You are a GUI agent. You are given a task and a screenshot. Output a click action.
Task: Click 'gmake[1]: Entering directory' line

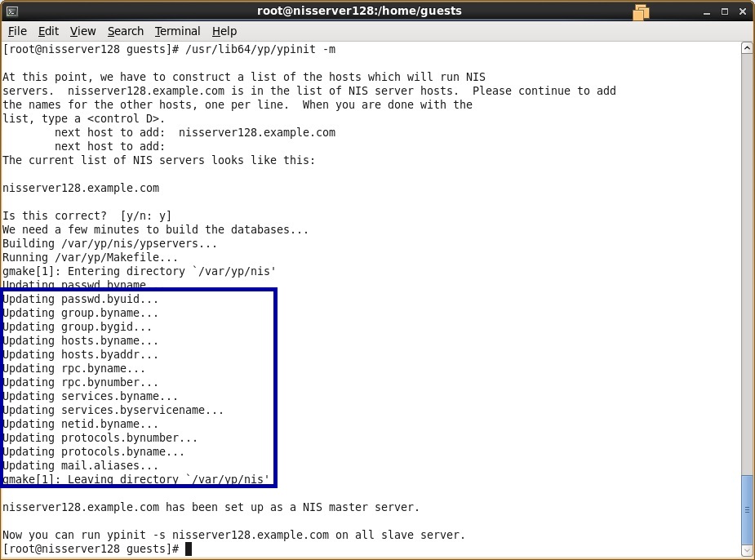(139, 272)
